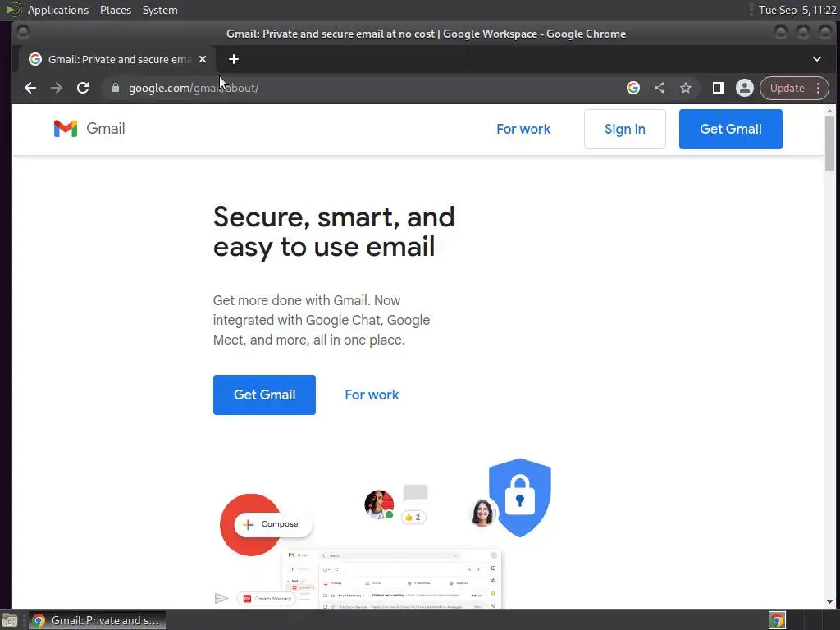Bookmark this page with star icon
Image resolution: width=840 pixels, height=630 pixels.
tap(686, 88)
